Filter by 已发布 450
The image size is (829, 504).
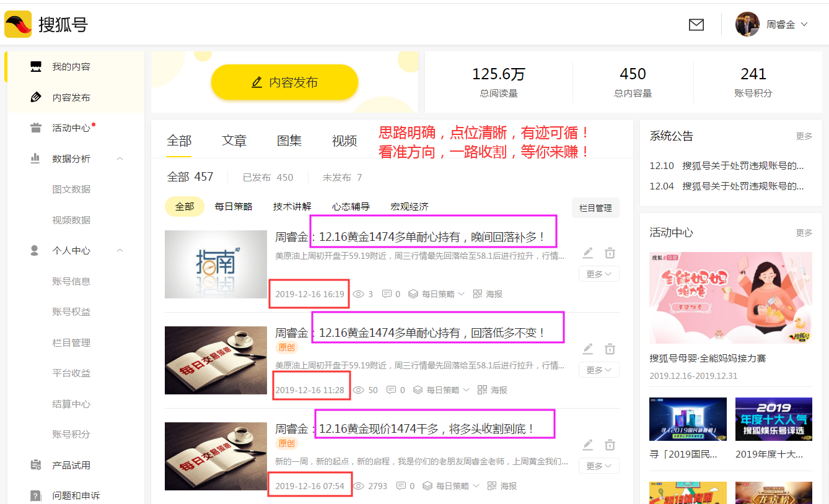pyautogui.click(x=268, y=177)
